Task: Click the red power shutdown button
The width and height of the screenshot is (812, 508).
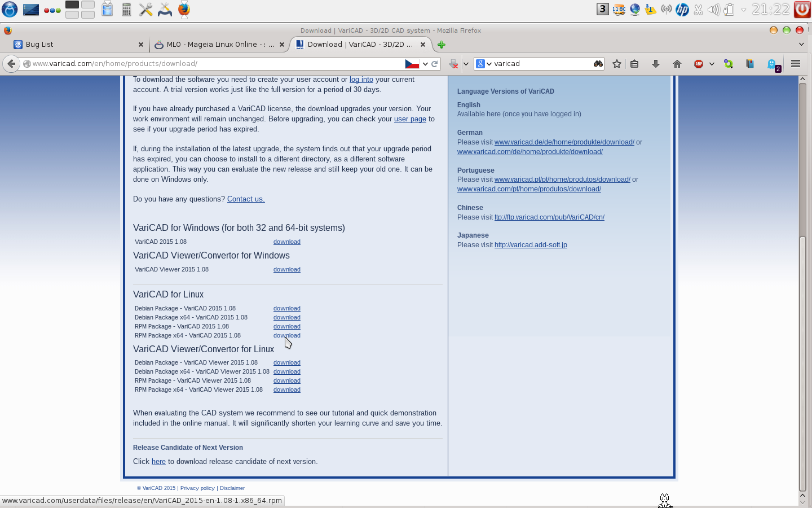Action: pos(802,10)
